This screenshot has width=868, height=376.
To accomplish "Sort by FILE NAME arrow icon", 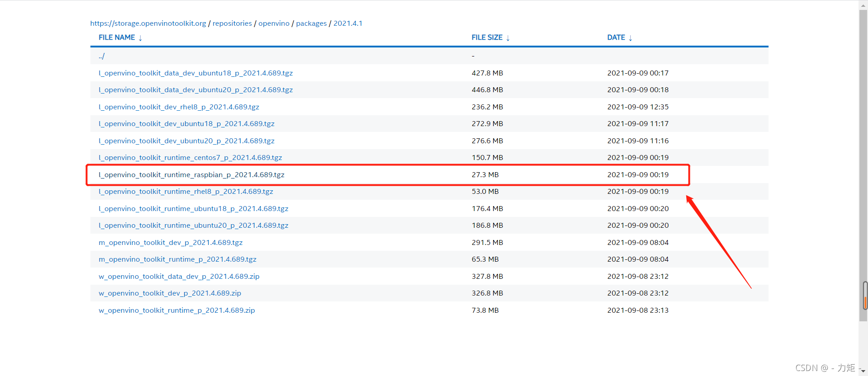I will point(140,38).
